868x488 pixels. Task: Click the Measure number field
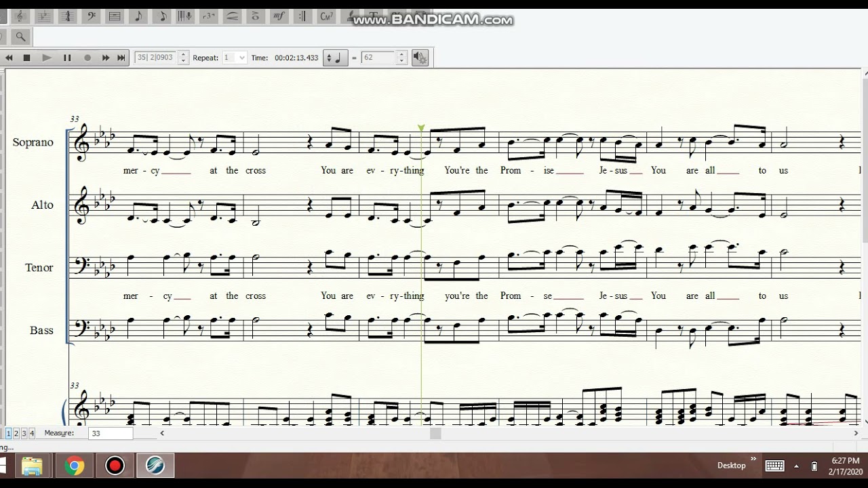click(x=111, y=433)
